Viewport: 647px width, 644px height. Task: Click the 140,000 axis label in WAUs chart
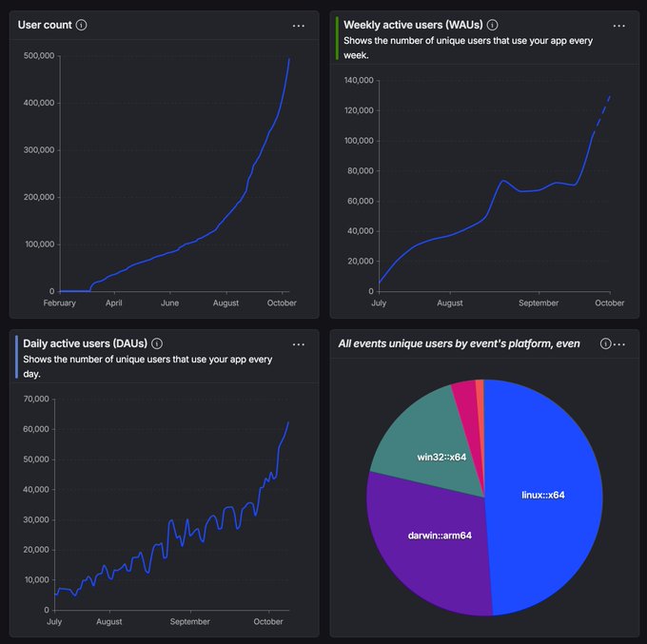tap(359, 81)
